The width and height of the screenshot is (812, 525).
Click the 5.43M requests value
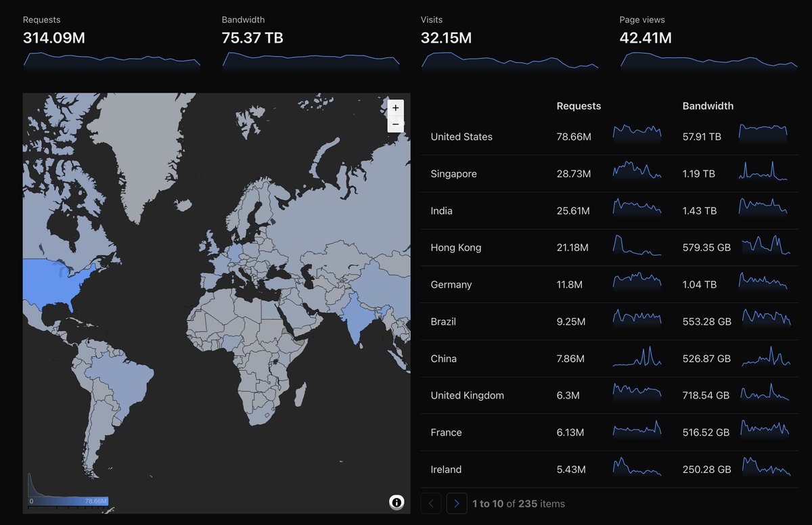point(570,470)
